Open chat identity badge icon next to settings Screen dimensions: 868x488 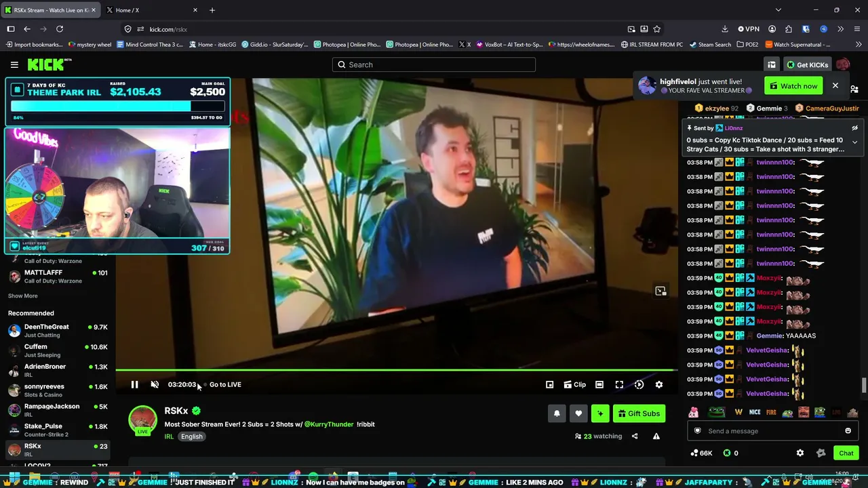click(x=821, y=453)
